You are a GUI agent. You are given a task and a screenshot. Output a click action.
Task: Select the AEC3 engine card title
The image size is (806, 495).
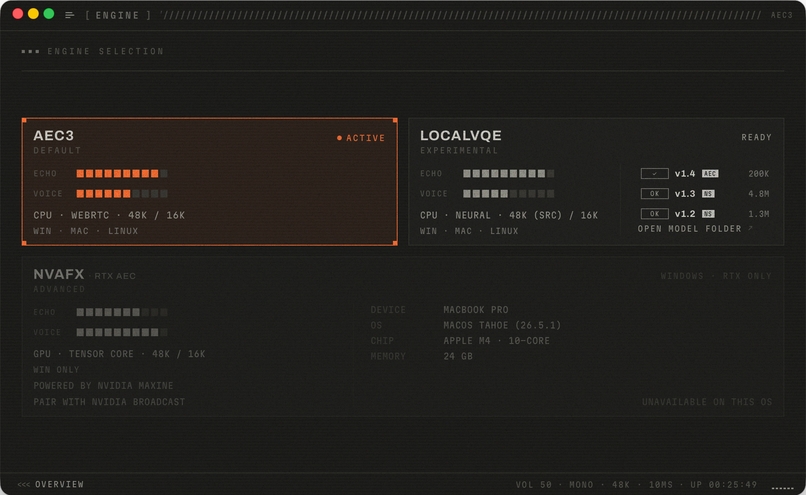click(x=53, y=135)
